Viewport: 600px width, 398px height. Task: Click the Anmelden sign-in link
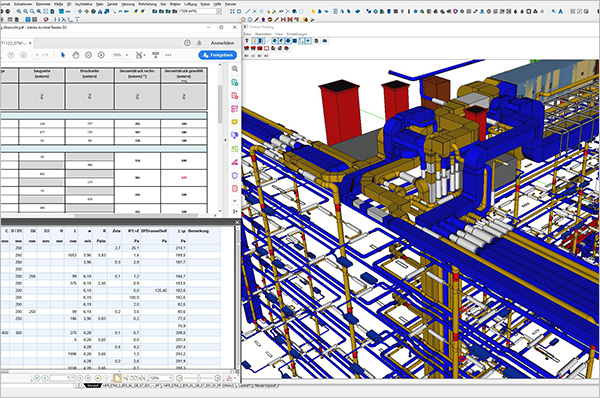(x=222, y=43)
